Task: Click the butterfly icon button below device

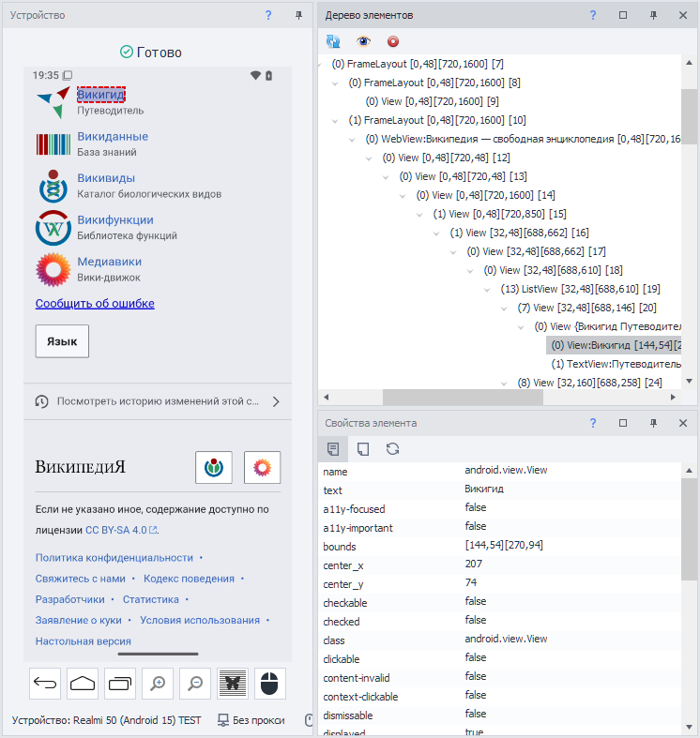Action: coord(233,684)
